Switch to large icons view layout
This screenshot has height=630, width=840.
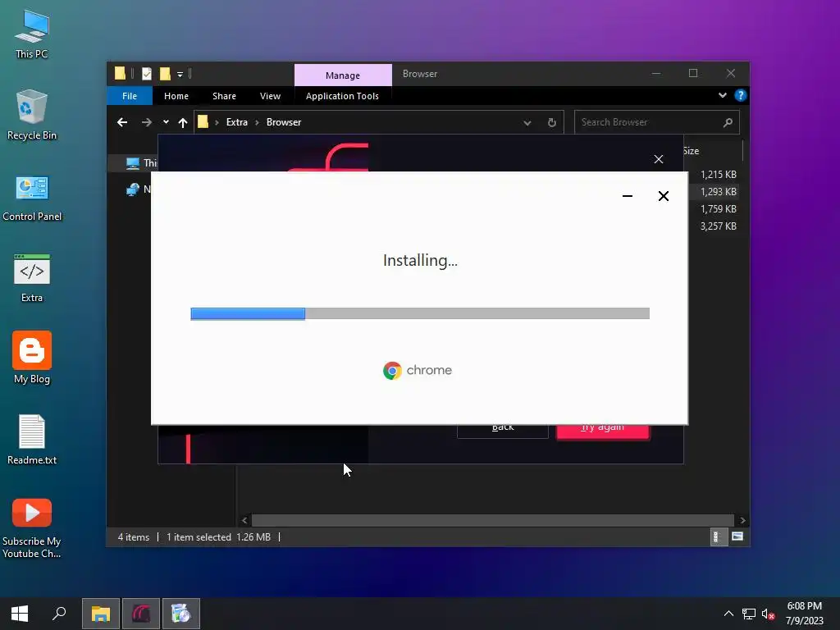pos(737,536)
